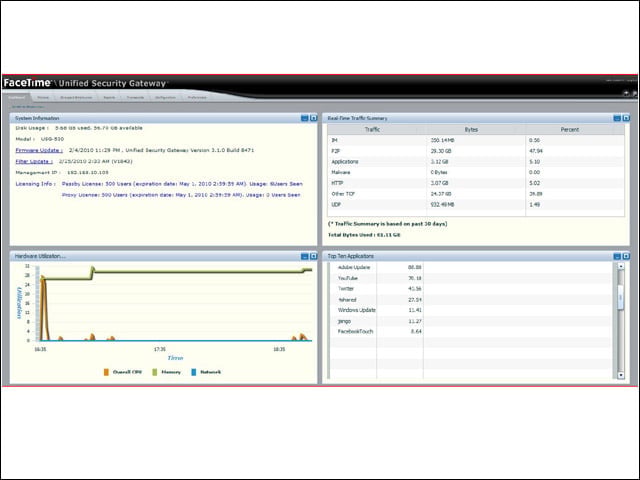Click the Licensing Info label
The width and height of the screenshot is (640, 480).
tap(35, 184)
